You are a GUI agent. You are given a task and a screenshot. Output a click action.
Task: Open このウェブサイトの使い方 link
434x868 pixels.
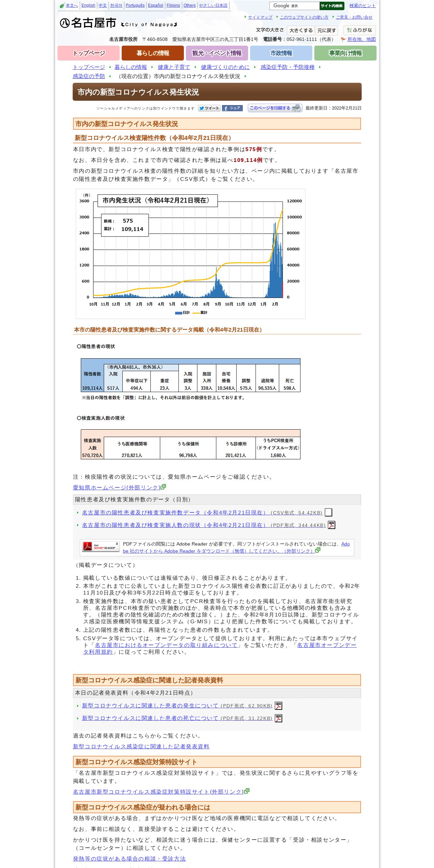tap(304, 17)
